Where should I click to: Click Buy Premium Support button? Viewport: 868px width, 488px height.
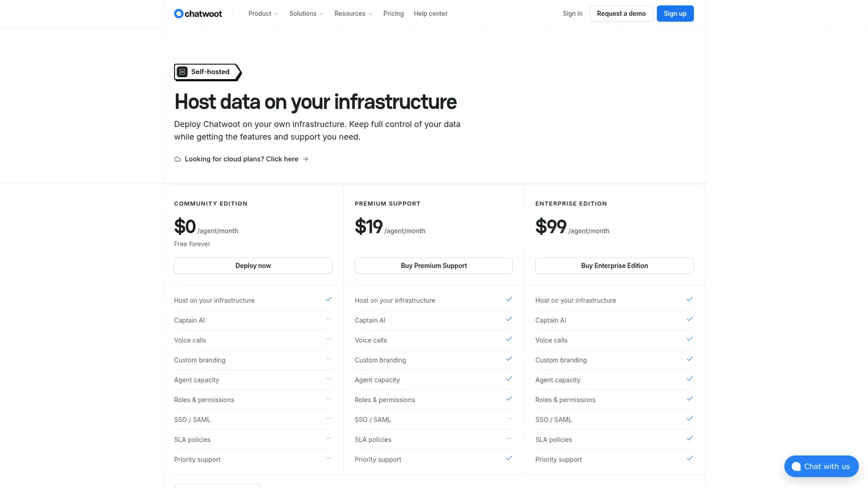[433, 265]
